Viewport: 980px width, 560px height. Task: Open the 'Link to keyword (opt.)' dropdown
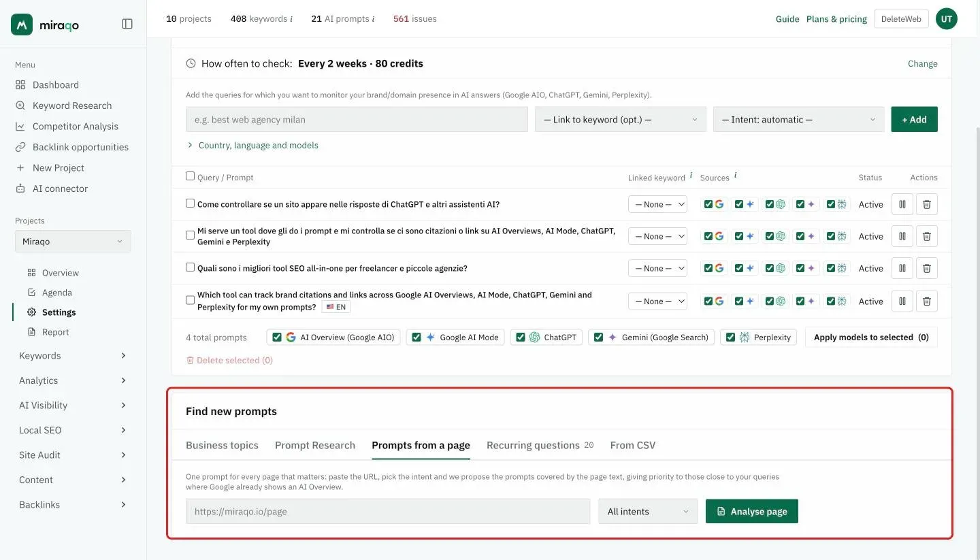[x=621, y=119]
